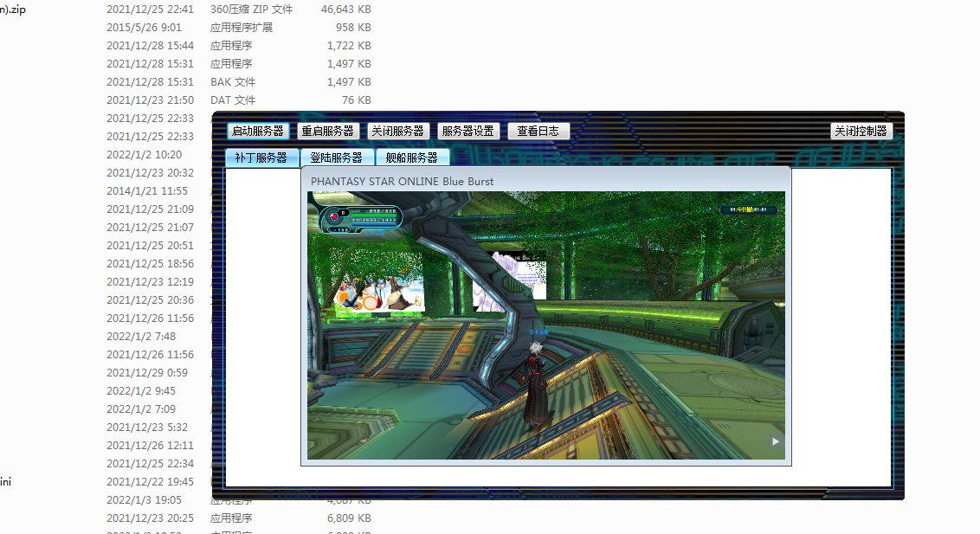Image resolution: width=980 pixels, height=534 pixels.
Task: Click the 应用程序扩展 file type entry
Action: click(242, 28)
